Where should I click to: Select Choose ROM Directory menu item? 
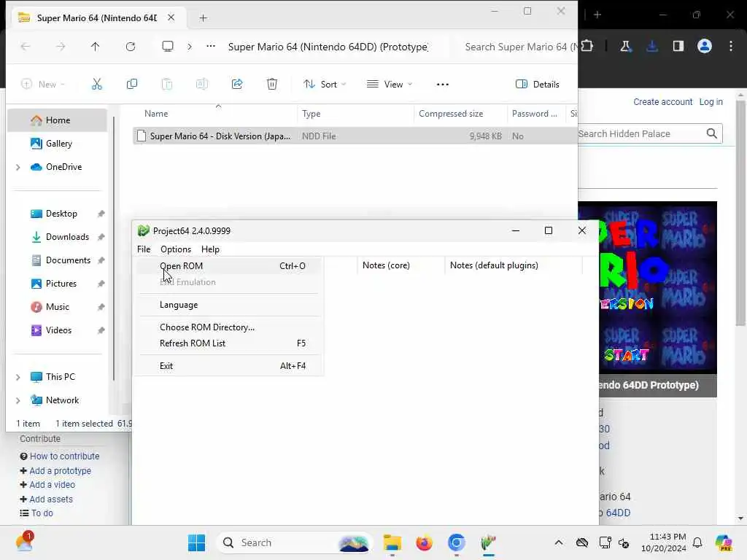pyautogui.click(x=230, y=327)
